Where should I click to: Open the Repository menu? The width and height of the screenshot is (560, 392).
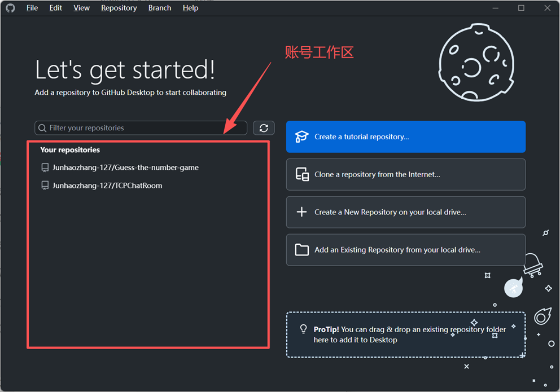coord(119,8)
